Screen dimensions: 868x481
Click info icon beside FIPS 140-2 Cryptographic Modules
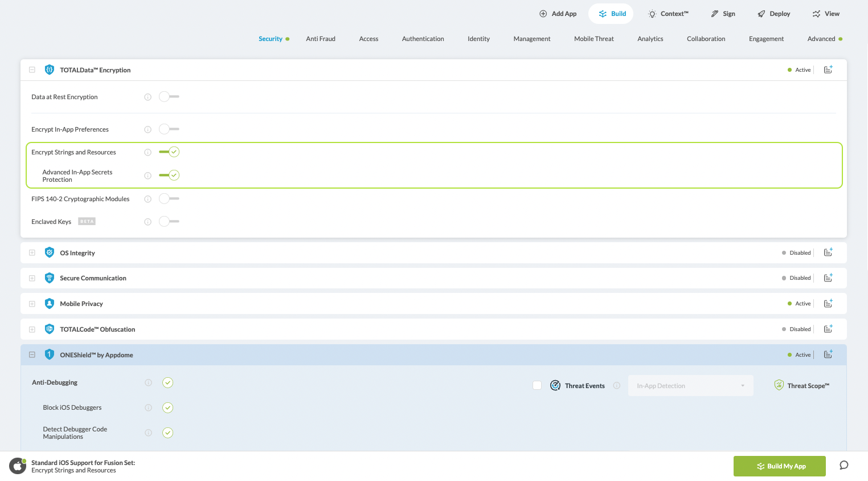[x=148, y=199]
